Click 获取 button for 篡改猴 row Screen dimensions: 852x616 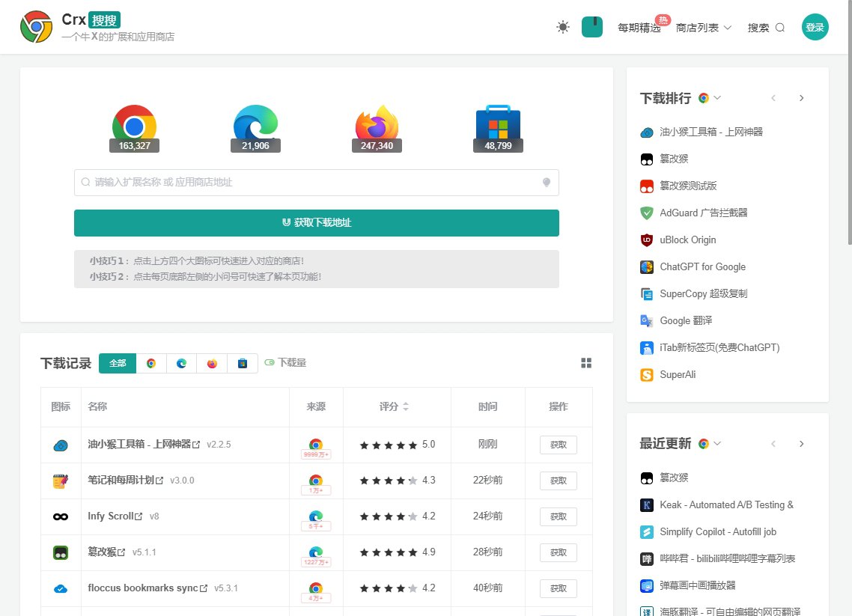tap(558, 552)
